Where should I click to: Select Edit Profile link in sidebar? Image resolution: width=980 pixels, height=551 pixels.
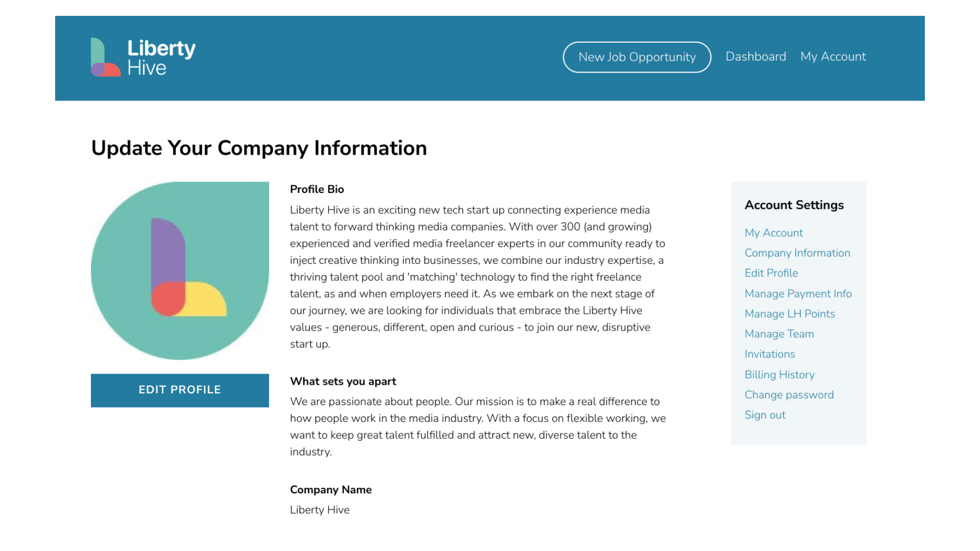click(x=771, y=273)
